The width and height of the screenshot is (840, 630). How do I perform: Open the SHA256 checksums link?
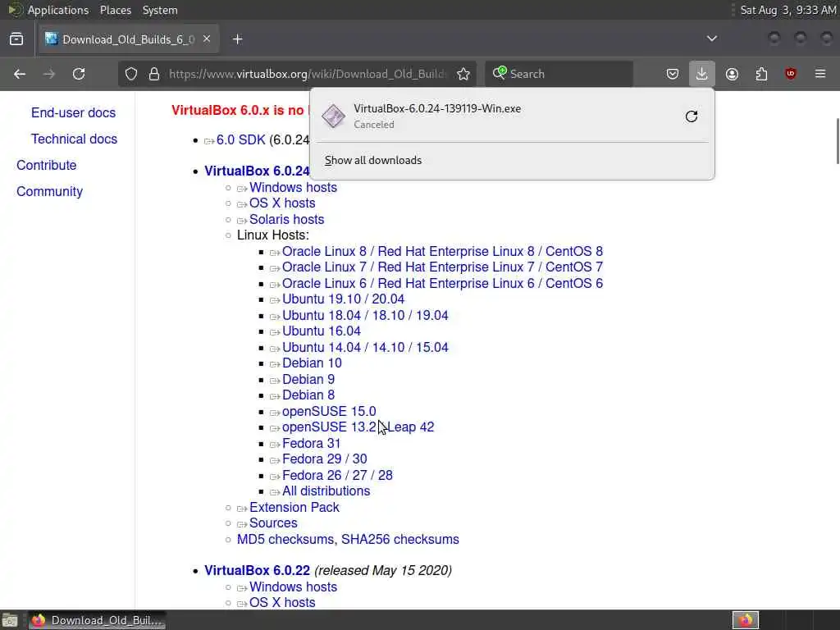click(x=400, y=540)
